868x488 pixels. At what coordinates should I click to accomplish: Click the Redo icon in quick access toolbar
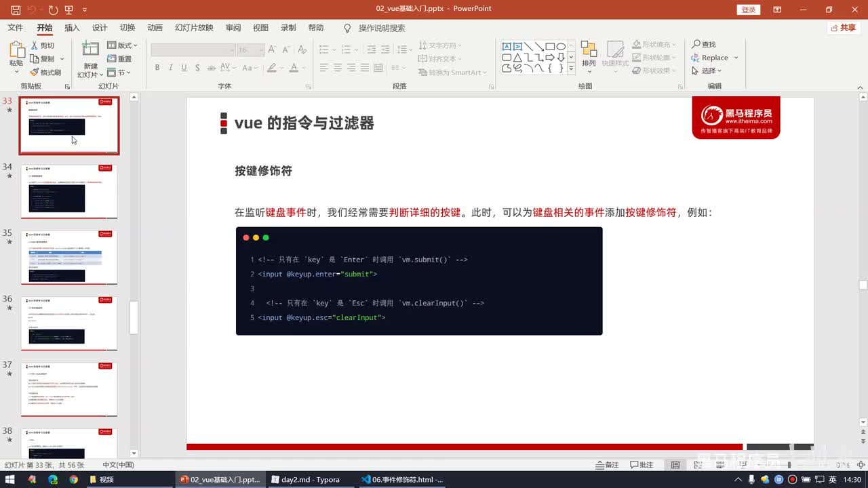(52, 9)
